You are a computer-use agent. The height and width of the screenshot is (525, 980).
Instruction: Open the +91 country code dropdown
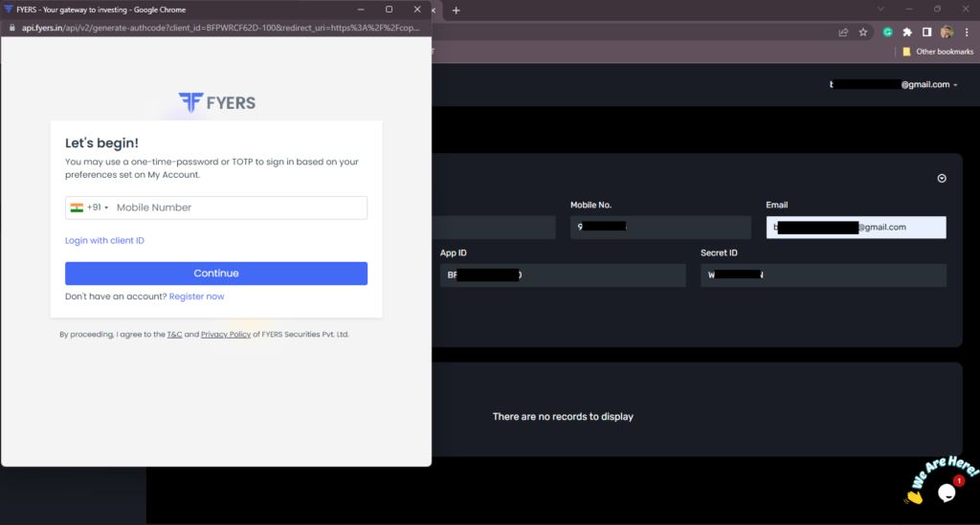(x=98, y=208)
